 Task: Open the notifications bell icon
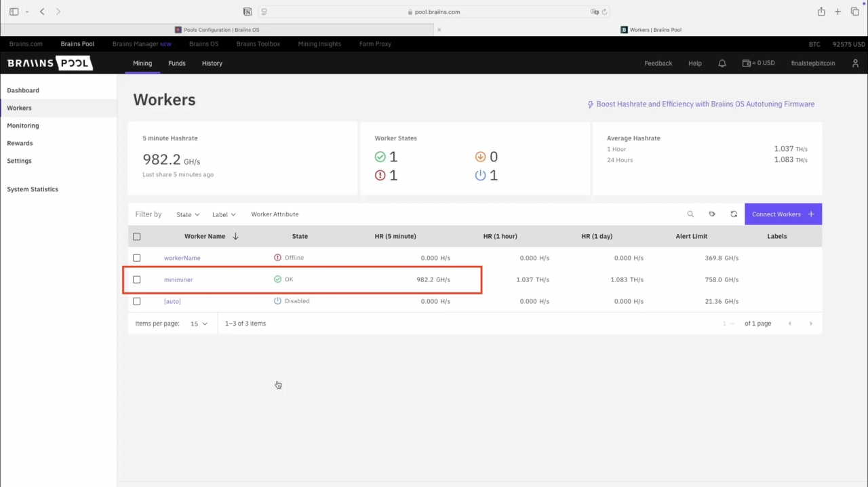tap(722, 63)
